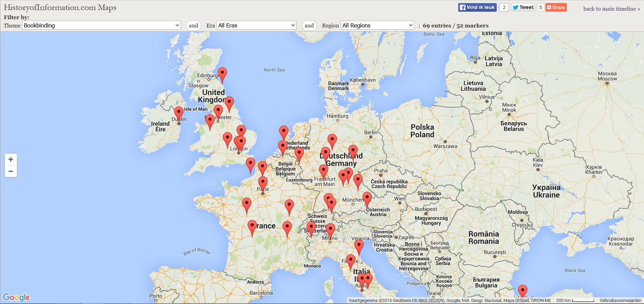Image resolution: width=644 pixels, height=304 pixels.
Task: Zoom in on the map
Action: click(x=11, y=160)
